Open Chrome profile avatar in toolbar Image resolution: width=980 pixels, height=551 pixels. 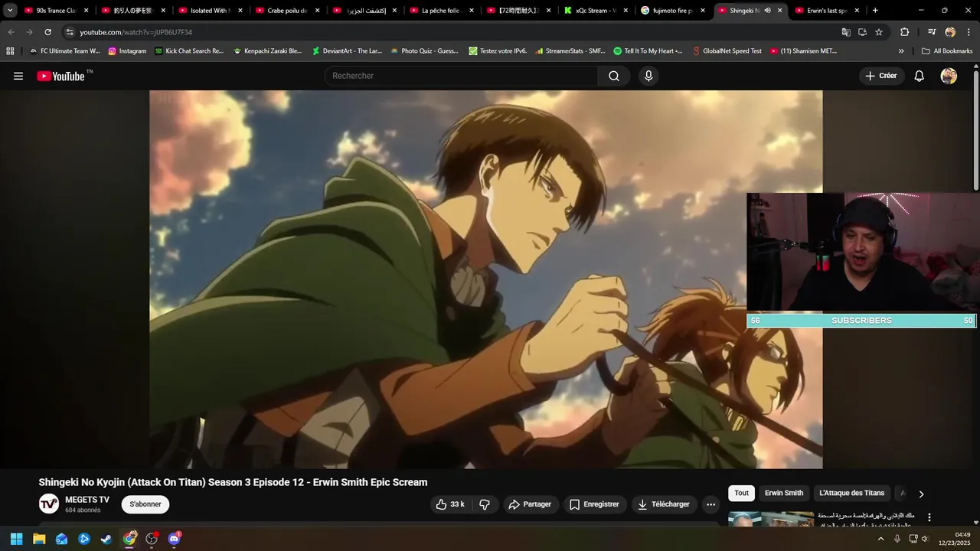(x=950, y=32)
